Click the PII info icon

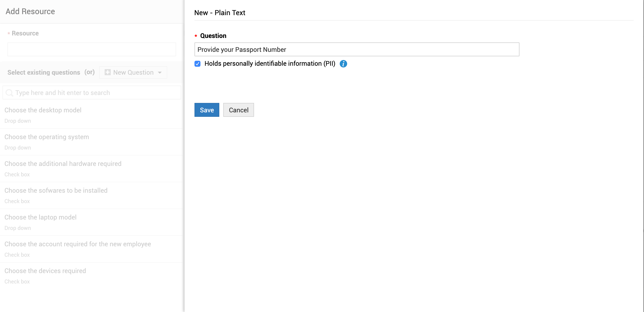(x=343, y=64)
